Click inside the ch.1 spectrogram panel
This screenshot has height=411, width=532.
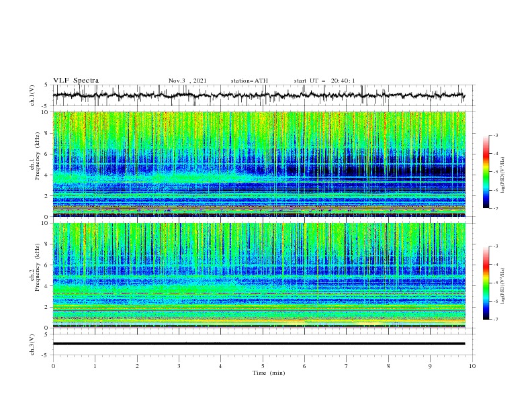pyautogui.click(x=259, y=164)
